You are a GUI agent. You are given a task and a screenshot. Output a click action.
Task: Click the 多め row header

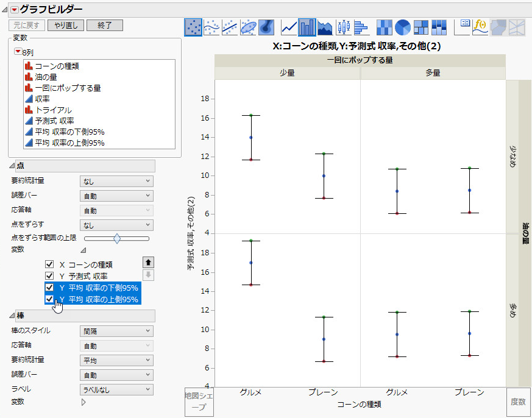coord(512,310)
